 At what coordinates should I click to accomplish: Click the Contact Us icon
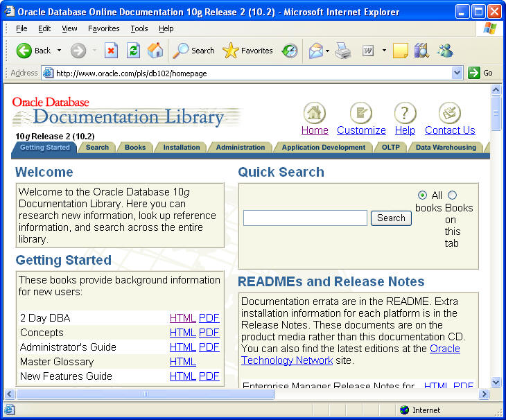[x=450, y=112]
